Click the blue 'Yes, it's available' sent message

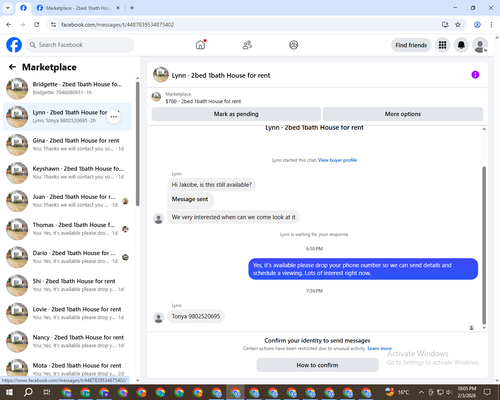pos(363,269)
